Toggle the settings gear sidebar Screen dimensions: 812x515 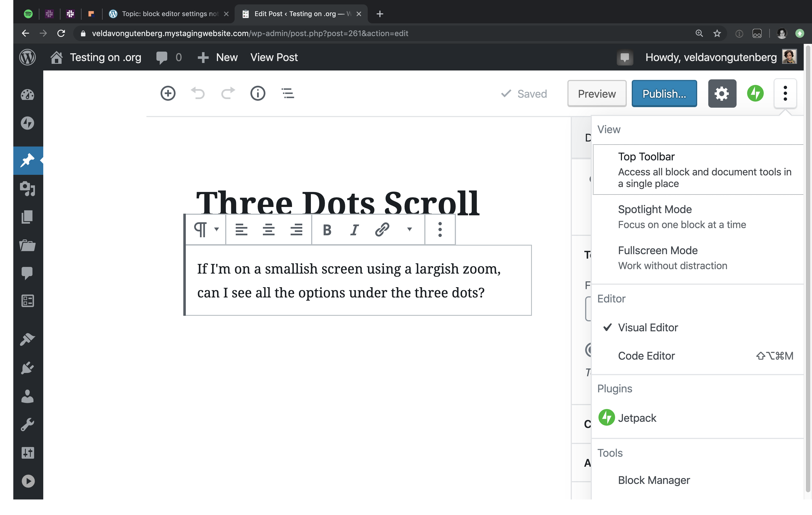click(722, 94)
